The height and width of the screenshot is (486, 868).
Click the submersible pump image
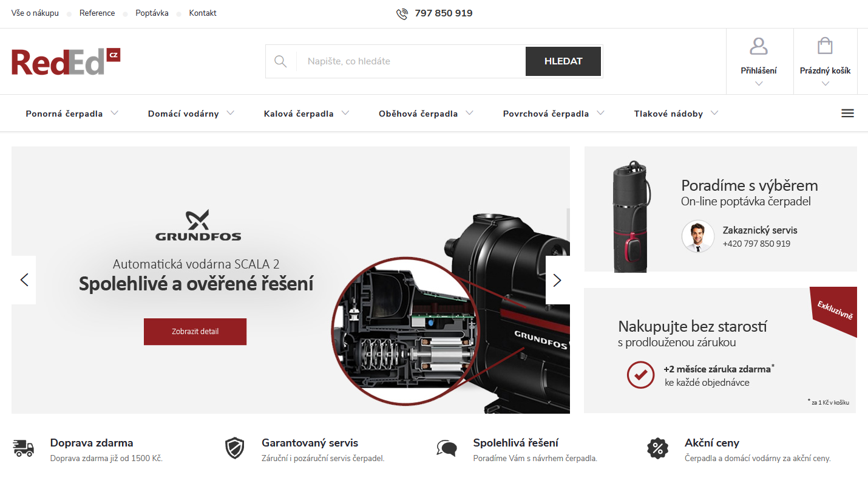(x=632, y=216)
